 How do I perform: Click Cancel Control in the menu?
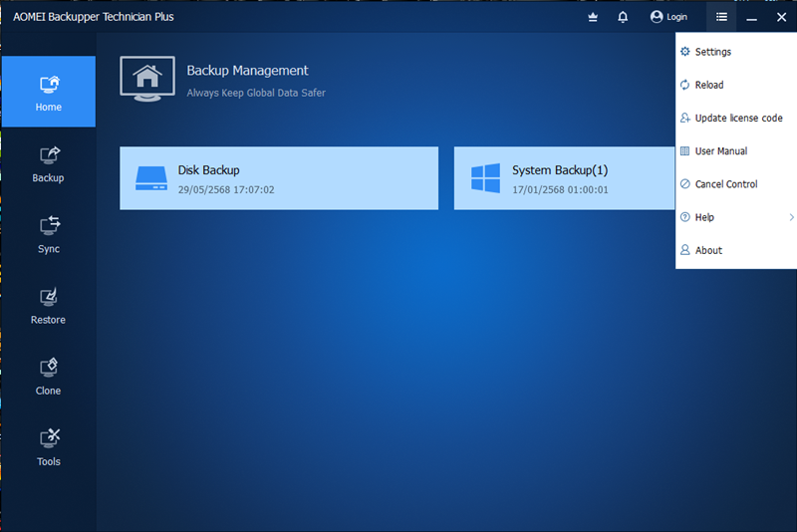point(736,184)
